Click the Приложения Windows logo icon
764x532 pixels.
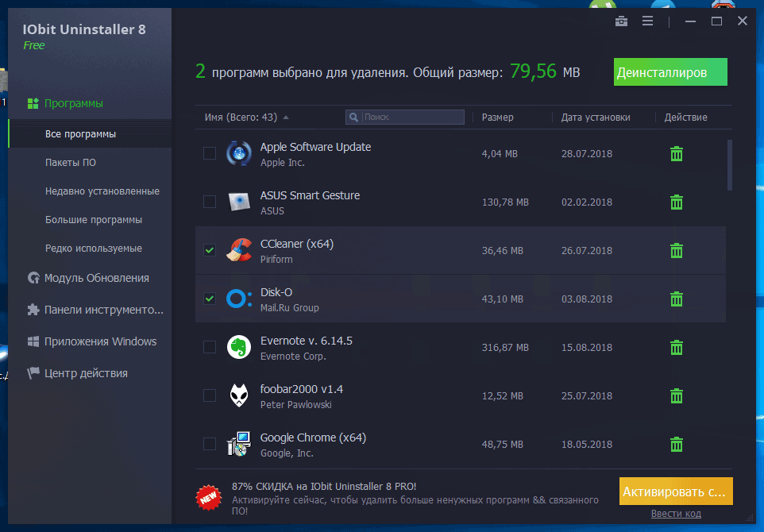coord(33,341)
